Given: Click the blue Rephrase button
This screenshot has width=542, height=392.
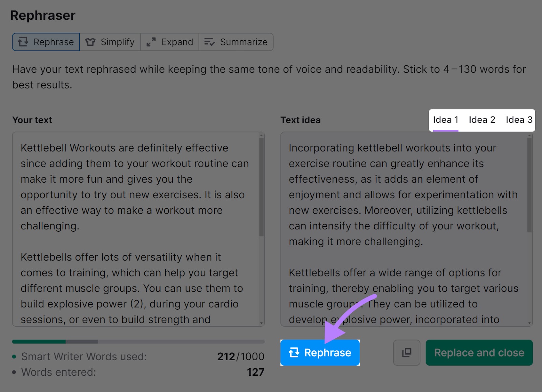Looking at the screenshot, I should (x=320, y=352).
